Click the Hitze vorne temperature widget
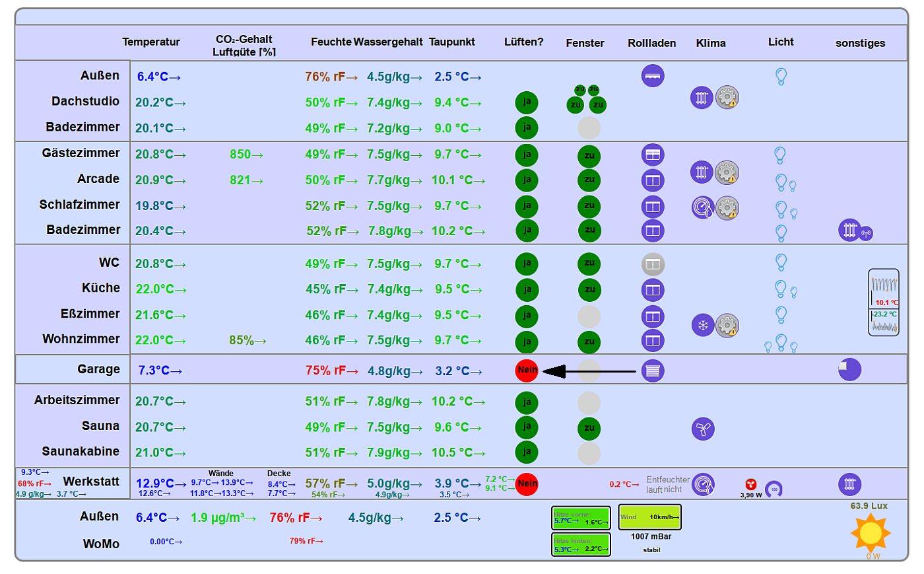 click(x=581, y=518)
